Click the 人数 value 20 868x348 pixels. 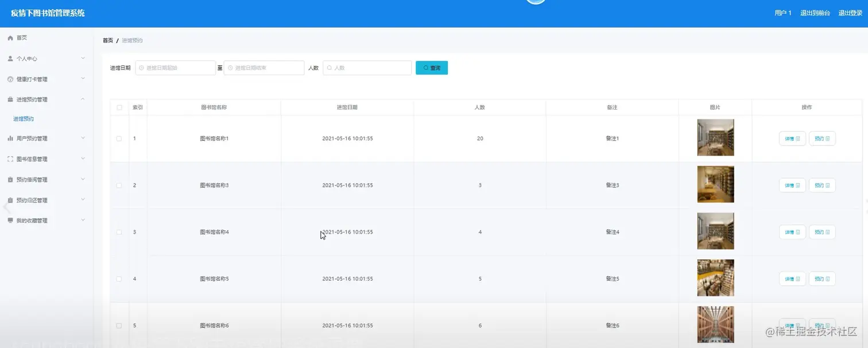[x=480, y=138]
